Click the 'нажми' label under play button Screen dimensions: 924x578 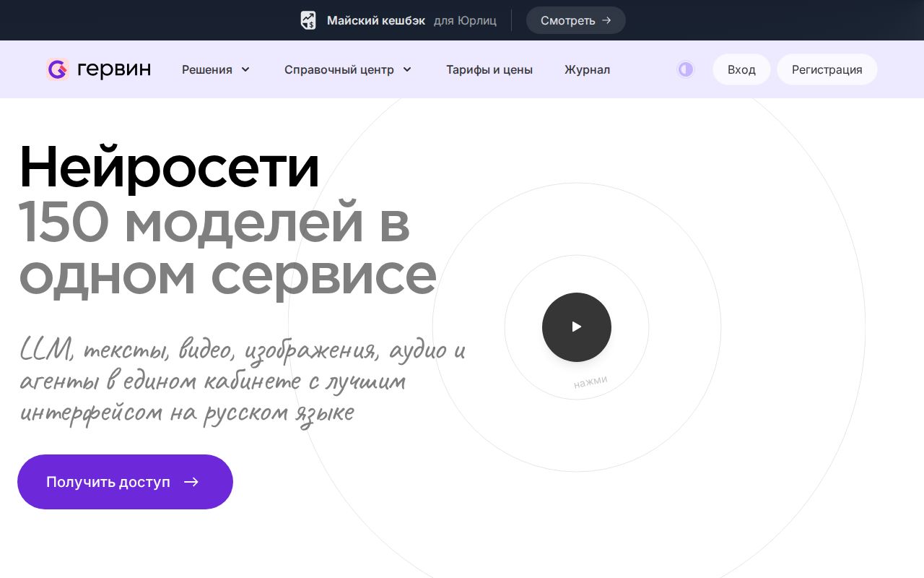[x=590, y=381]
